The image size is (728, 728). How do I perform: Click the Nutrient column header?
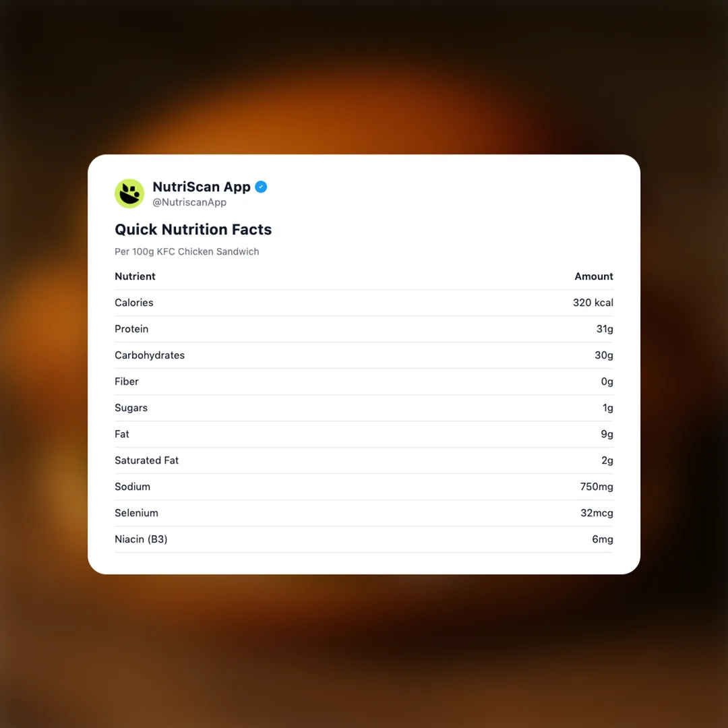(x=135, y=276)
